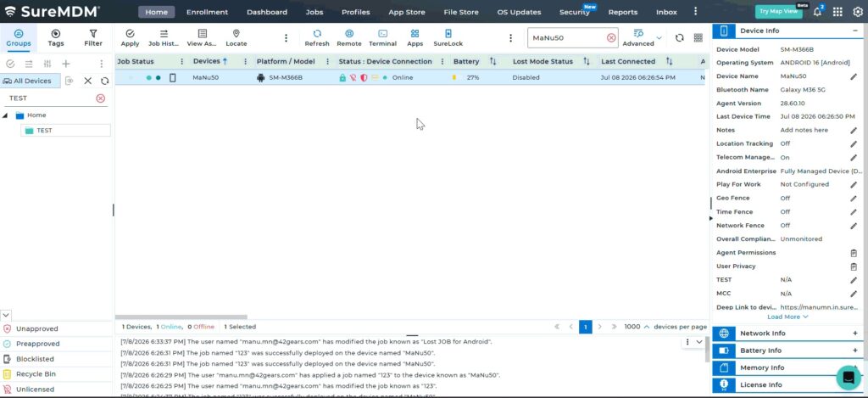This screenshot has height=398, width=868.
Task: Switch to the Groups panel
Action: click(x=19, y=37)
